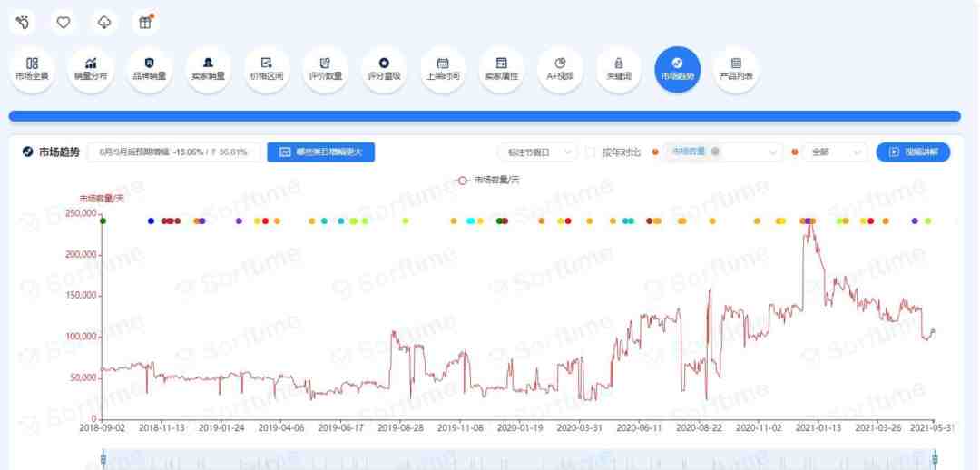This screenshot has height=470, width=980.
Task: Click the 50,000 y-axis value
Action: point(83,378)
